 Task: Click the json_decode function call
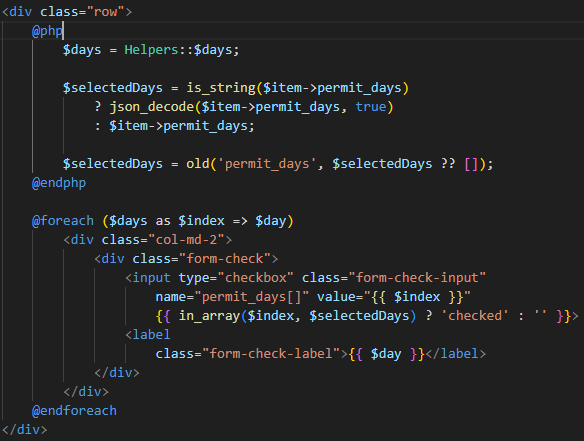(x=152, y=107)
